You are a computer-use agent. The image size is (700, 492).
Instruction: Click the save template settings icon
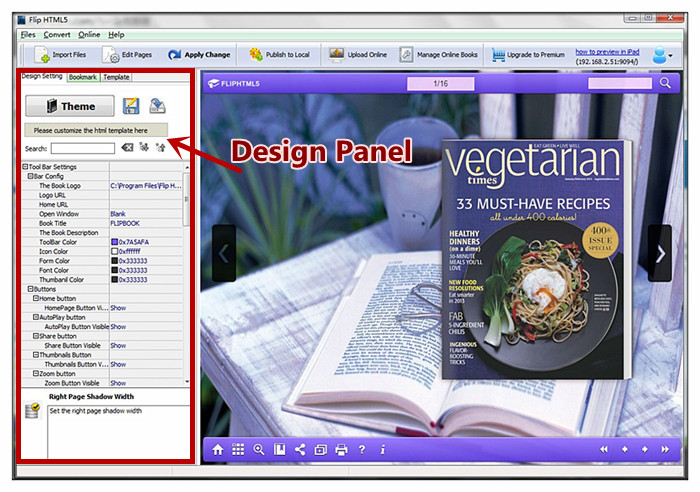click(131, 106)
